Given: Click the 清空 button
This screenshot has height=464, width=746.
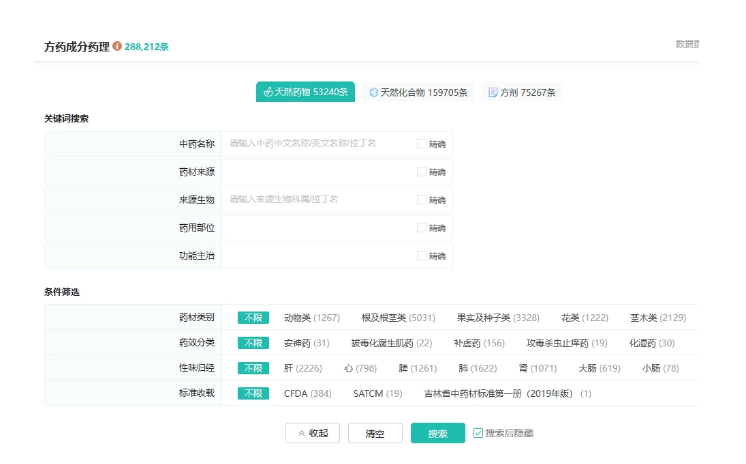Looking at the screenshot, I should [x=375, y=433].
